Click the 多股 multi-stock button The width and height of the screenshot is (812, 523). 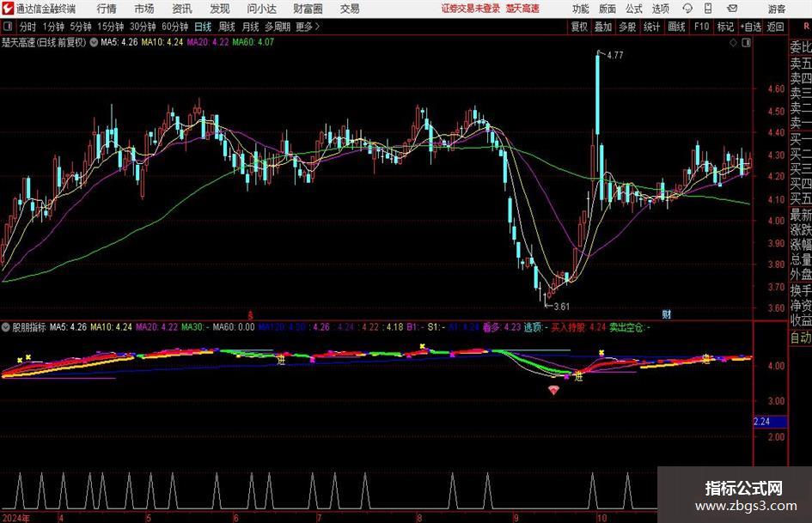(x=627, y=27)
